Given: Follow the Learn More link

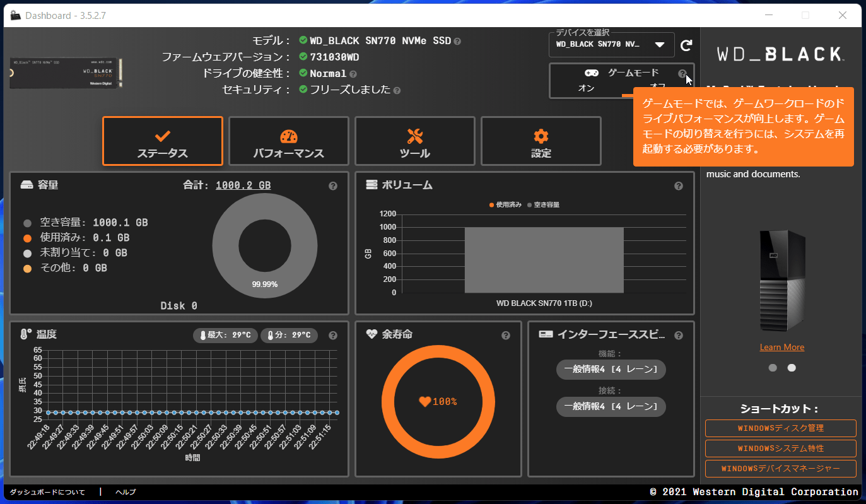Looking at the screenshot, I should click(781, 348).
